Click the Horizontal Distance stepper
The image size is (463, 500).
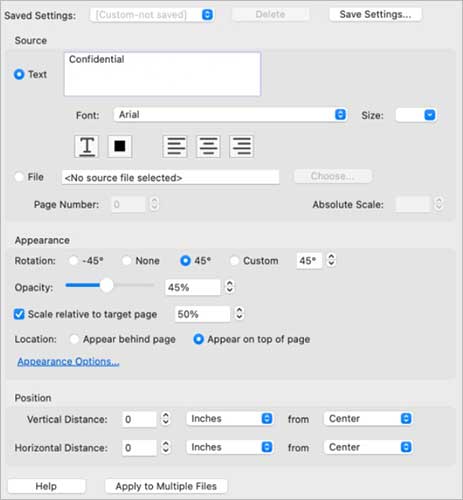point(166,447)
